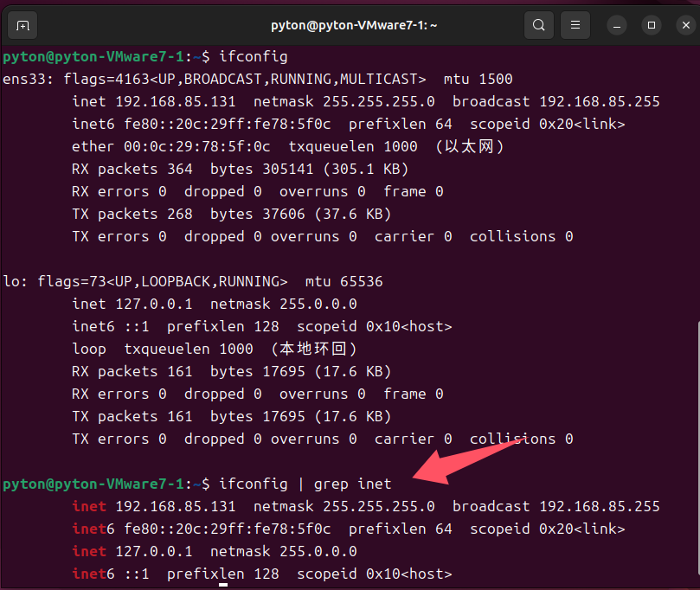Select the highlighted inet6 match text

[89, 529]
